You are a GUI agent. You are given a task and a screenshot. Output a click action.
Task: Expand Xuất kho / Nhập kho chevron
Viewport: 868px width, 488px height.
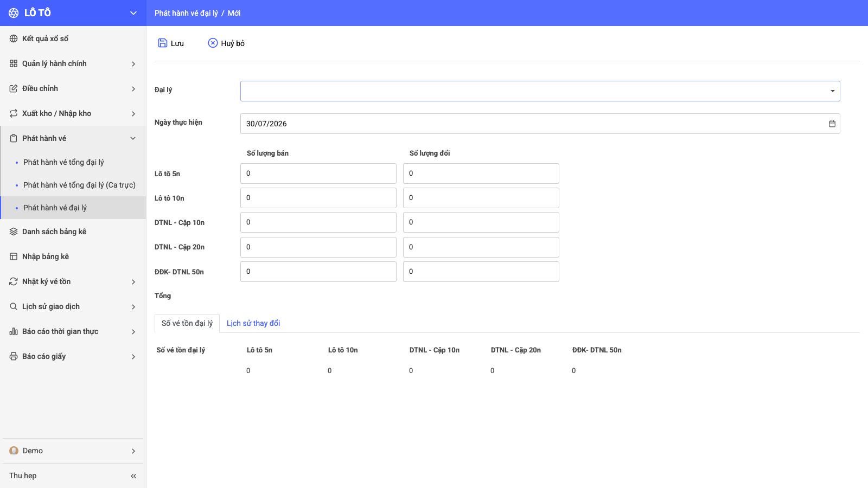click(133, 114)
